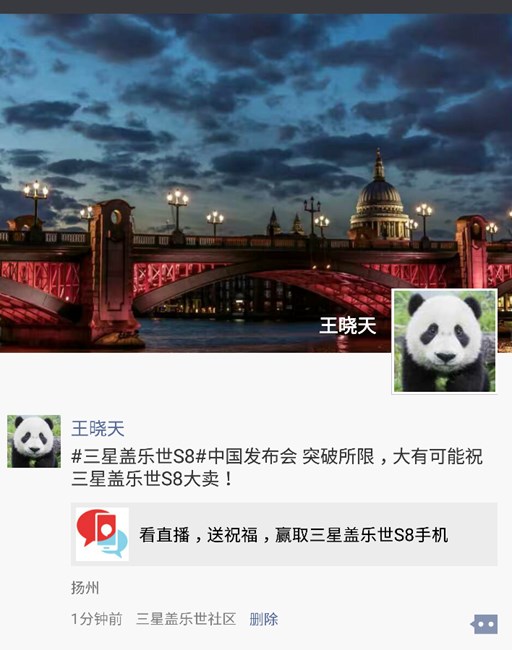Open the large panda profile picture
This screenshot has height=650, width=512.
click(444, 341)
